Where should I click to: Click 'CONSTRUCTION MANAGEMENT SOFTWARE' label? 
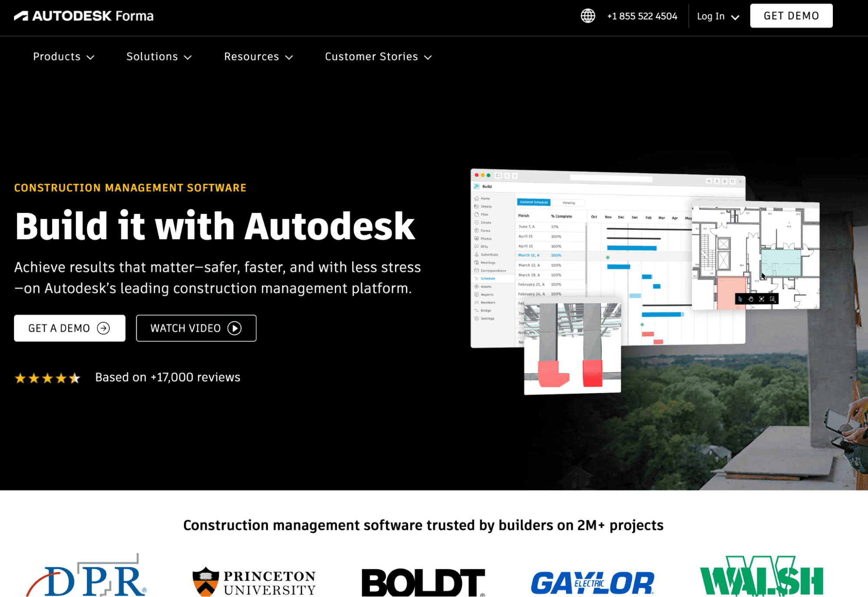[130, 188]
